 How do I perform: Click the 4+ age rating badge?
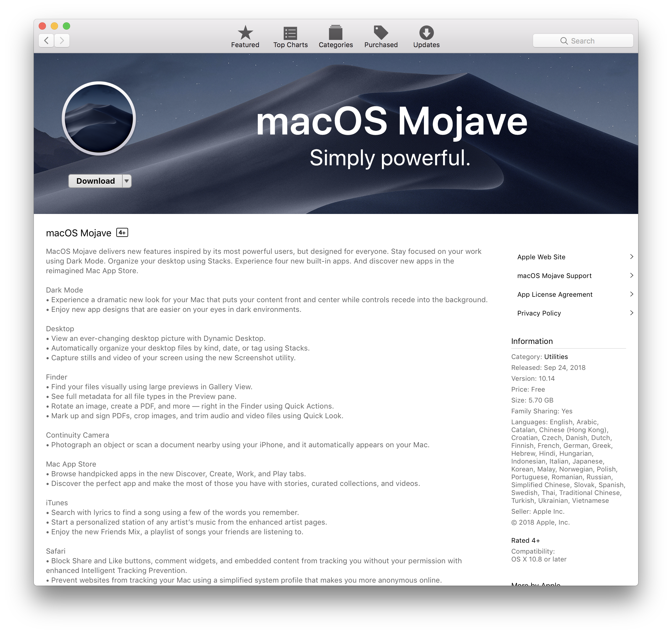123,233
